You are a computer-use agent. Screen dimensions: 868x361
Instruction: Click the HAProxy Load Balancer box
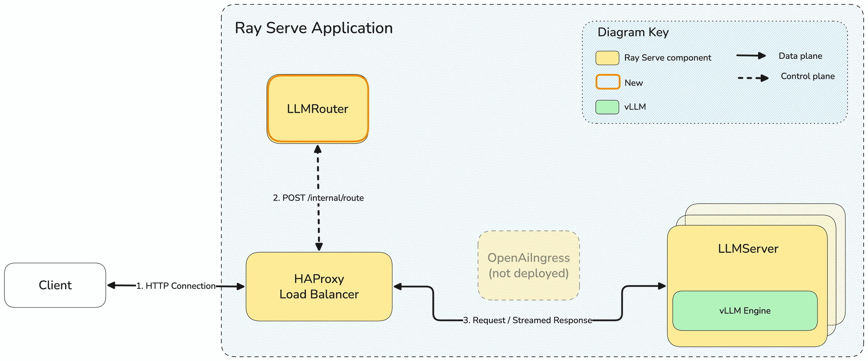click(319, 287)
